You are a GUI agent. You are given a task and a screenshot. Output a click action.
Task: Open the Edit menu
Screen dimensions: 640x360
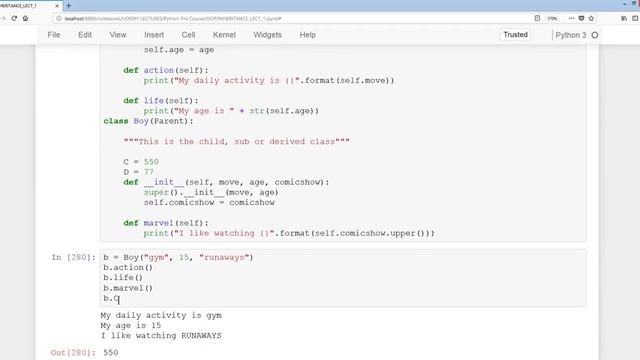85,35
